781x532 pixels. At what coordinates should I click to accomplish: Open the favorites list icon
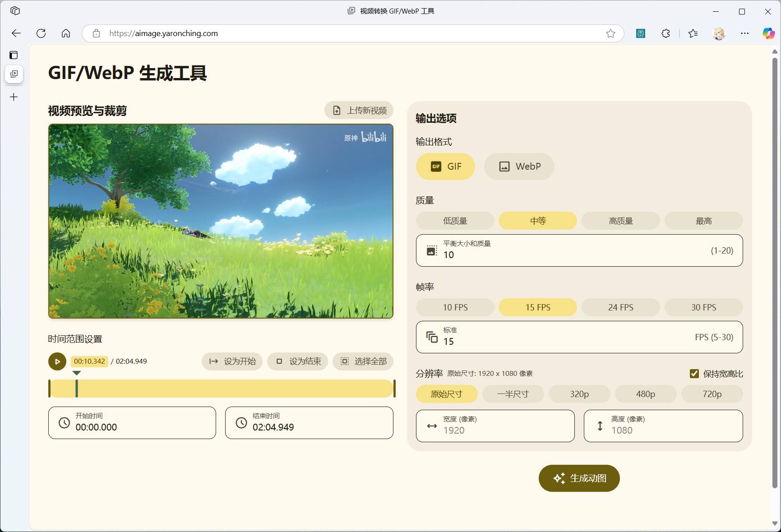[x=693, y=33]
